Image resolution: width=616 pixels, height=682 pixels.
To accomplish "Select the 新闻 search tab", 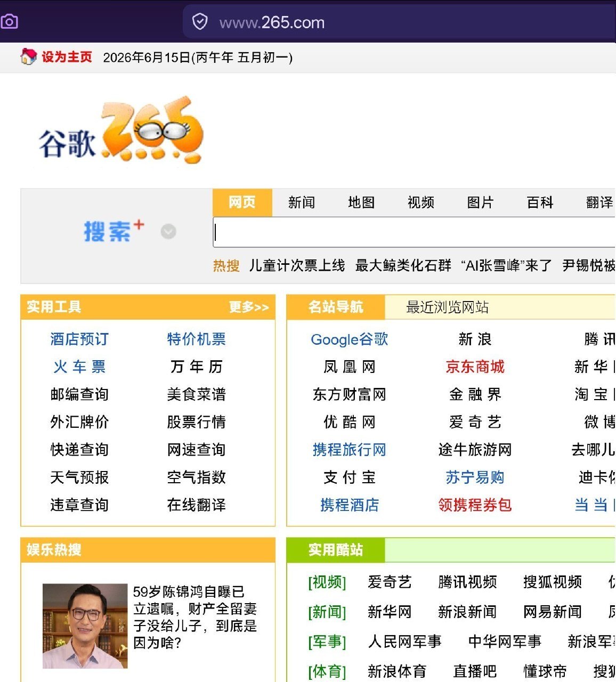I will (302, 202).
